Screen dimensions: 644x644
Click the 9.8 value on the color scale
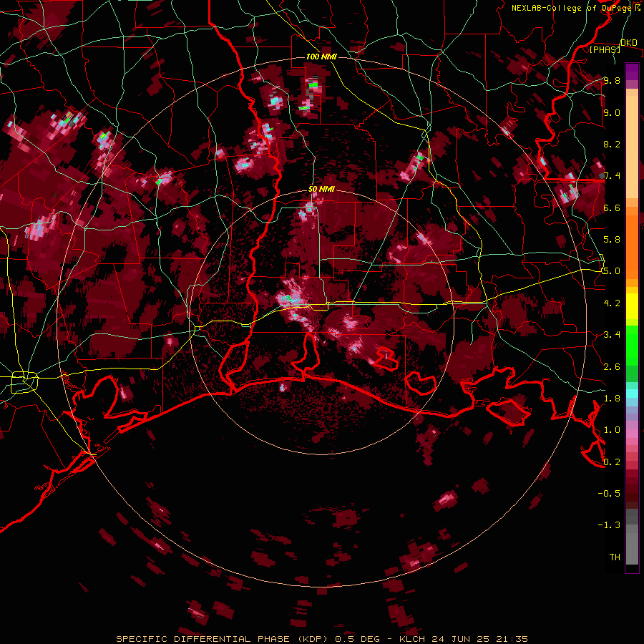[612, 81]
